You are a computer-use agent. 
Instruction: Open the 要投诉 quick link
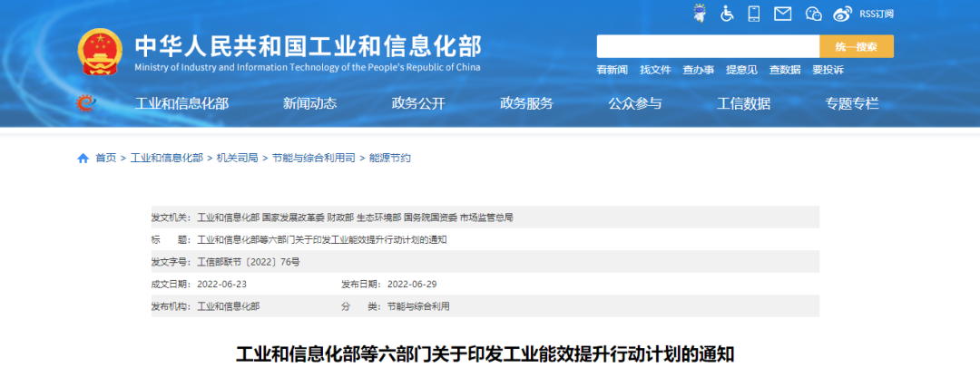828,70
